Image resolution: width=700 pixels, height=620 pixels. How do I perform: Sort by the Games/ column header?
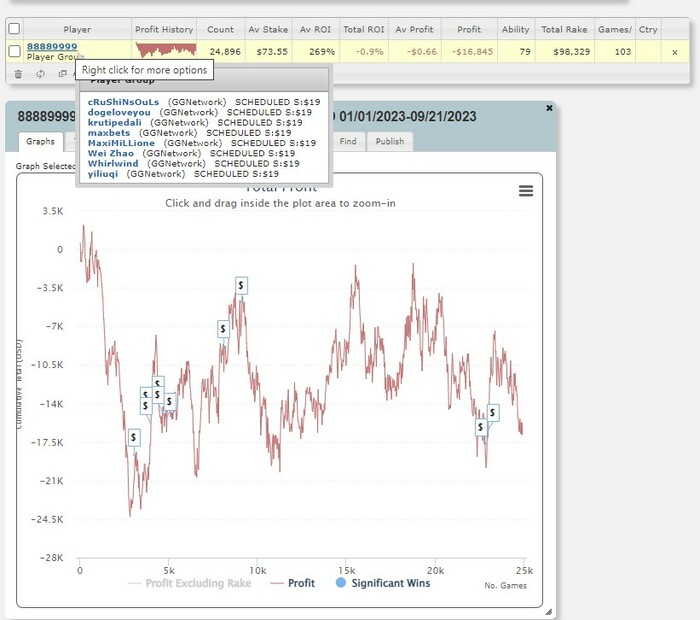point(615,29)
